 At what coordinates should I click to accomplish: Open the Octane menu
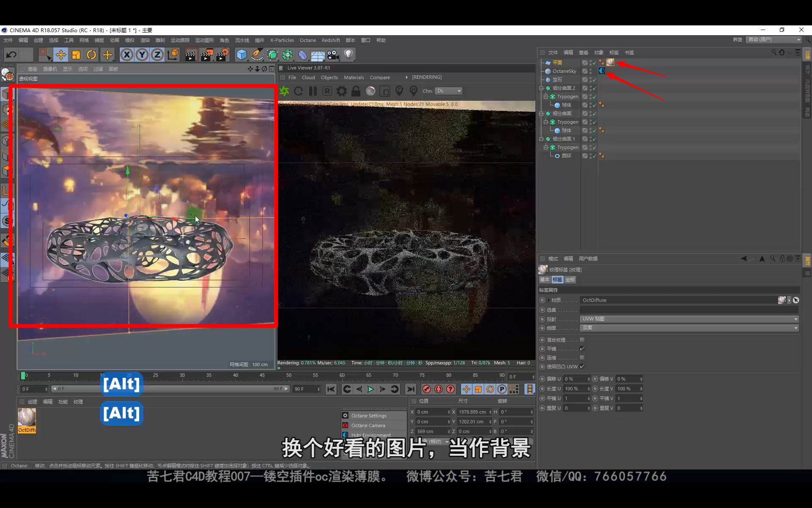308,40
